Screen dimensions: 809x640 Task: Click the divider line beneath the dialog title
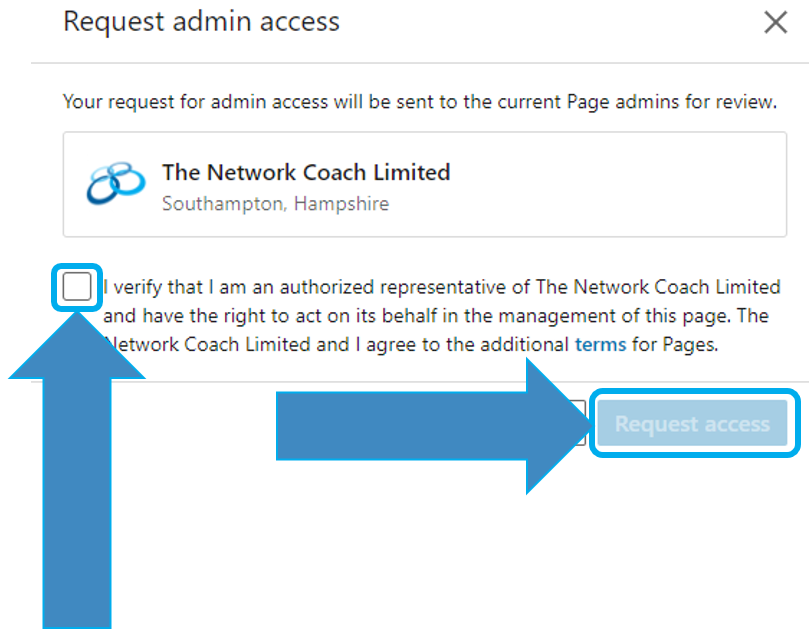coord(419,63)
